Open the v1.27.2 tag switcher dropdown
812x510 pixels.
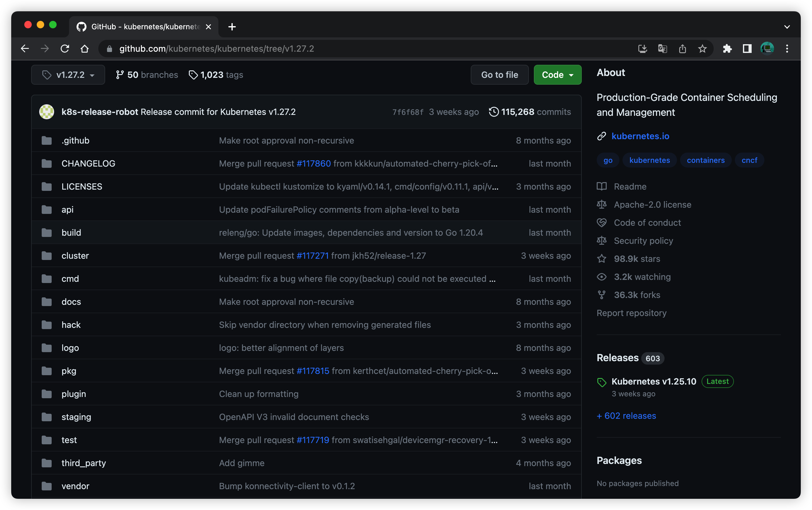pyautogui.click(x=68, y=74)
